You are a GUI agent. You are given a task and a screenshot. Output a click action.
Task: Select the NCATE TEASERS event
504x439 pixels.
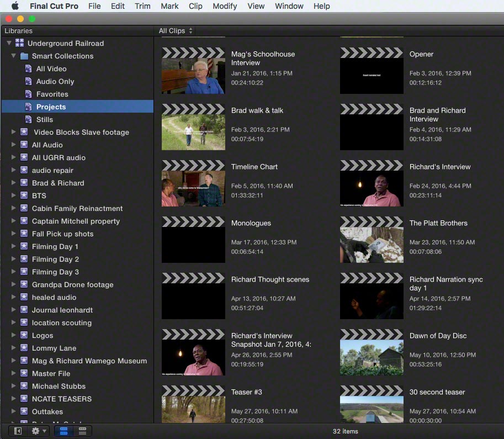tap(77, 399)
